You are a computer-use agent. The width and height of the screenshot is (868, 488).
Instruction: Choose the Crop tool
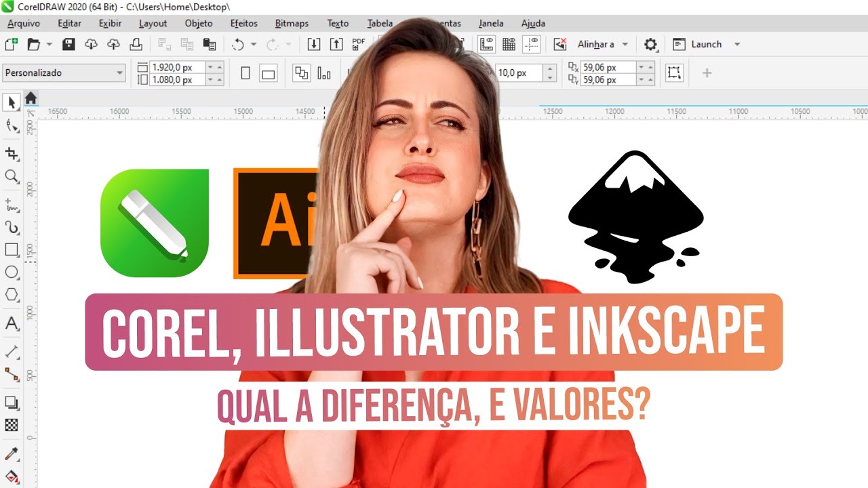point(12,153)
